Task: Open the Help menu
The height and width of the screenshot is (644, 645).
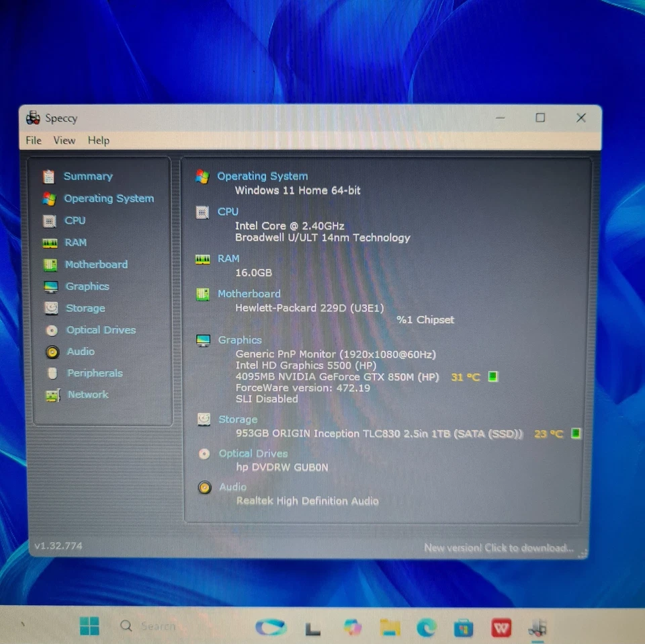Action: [98, 140]
